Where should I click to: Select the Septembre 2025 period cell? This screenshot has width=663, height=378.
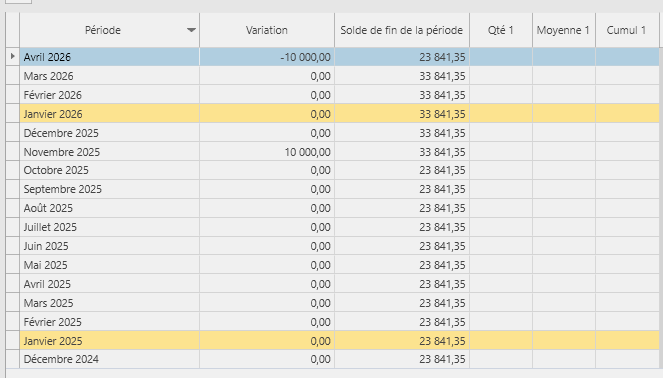tap(110, 189)
